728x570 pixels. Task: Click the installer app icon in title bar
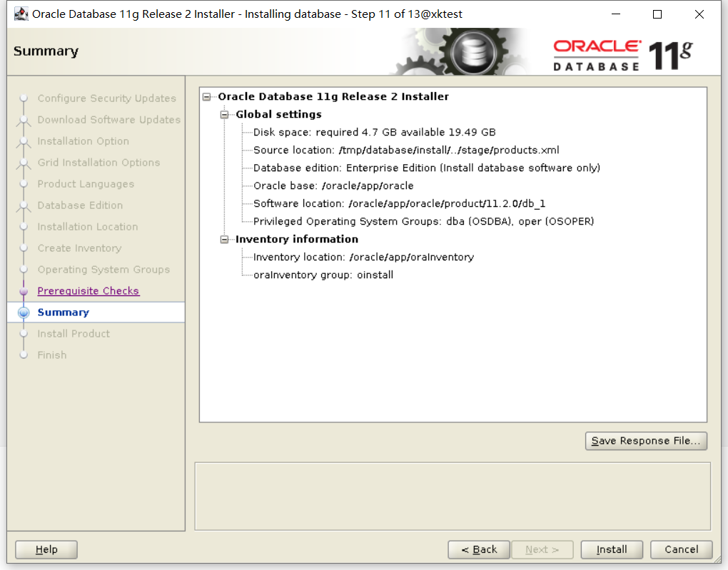tap(21, 14)
